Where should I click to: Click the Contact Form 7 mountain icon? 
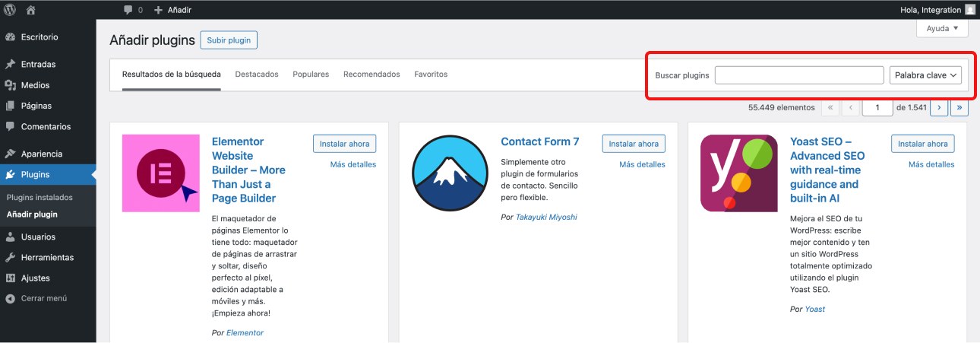coord(450,173)
